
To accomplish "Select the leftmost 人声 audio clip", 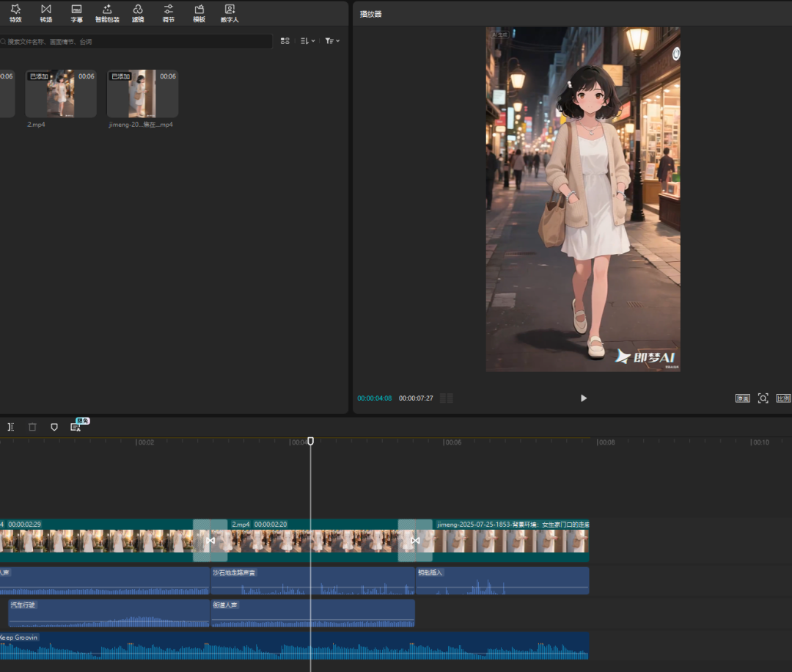I will (105, 580).
